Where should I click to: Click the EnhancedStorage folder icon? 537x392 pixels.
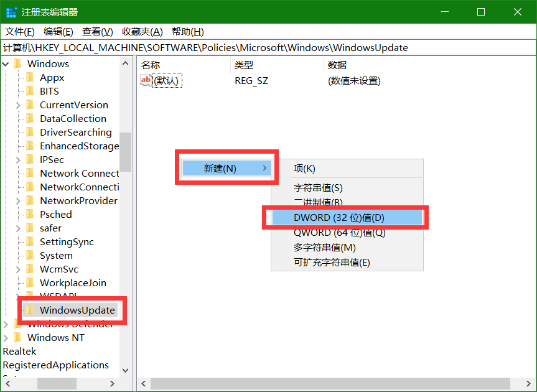30,146
